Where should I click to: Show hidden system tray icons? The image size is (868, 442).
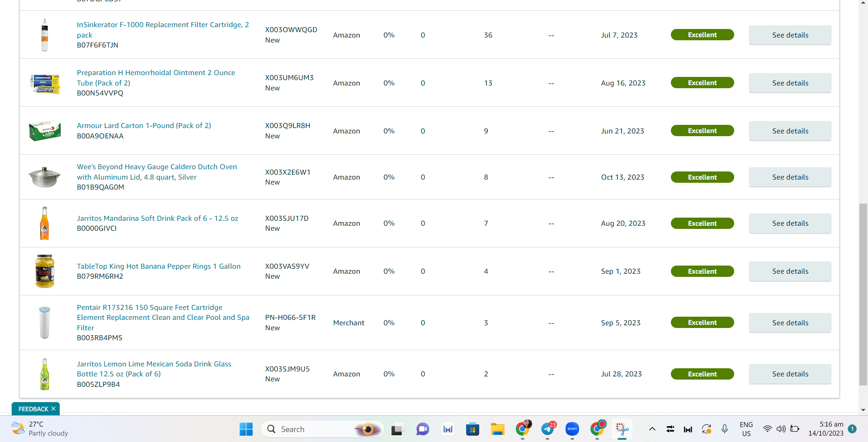(x=652, y=429)
